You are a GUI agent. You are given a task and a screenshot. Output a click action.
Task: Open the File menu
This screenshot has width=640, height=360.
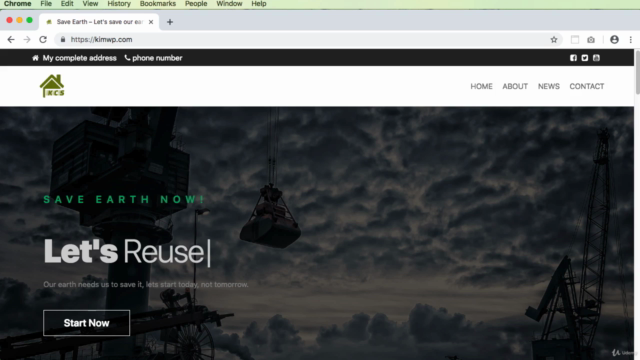coord(46,4)
